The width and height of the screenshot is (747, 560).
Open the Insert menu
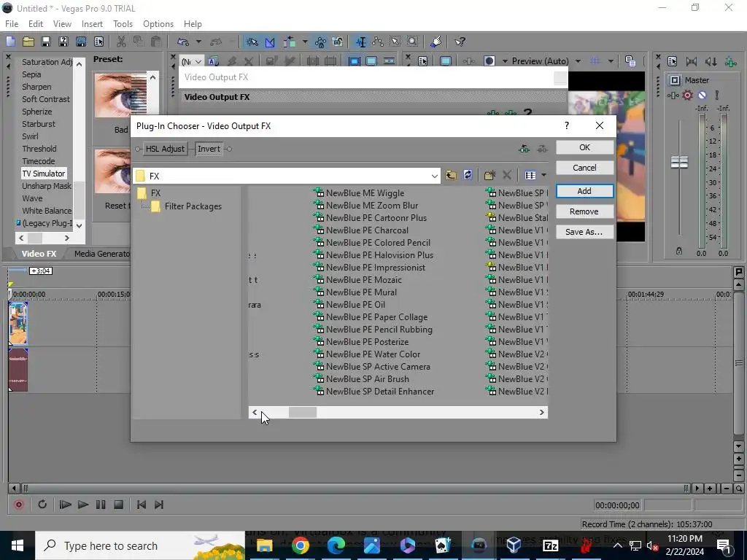[92, 24]
